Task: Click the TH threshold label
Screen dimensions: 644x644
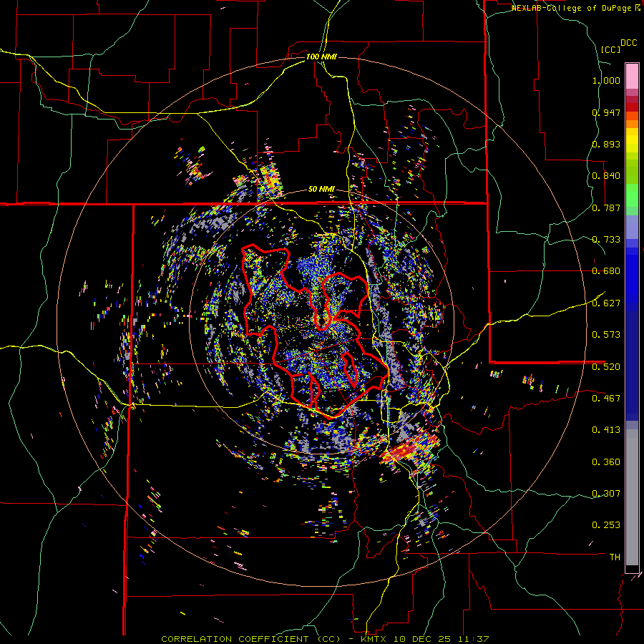Action: click(x=615, y=557)
